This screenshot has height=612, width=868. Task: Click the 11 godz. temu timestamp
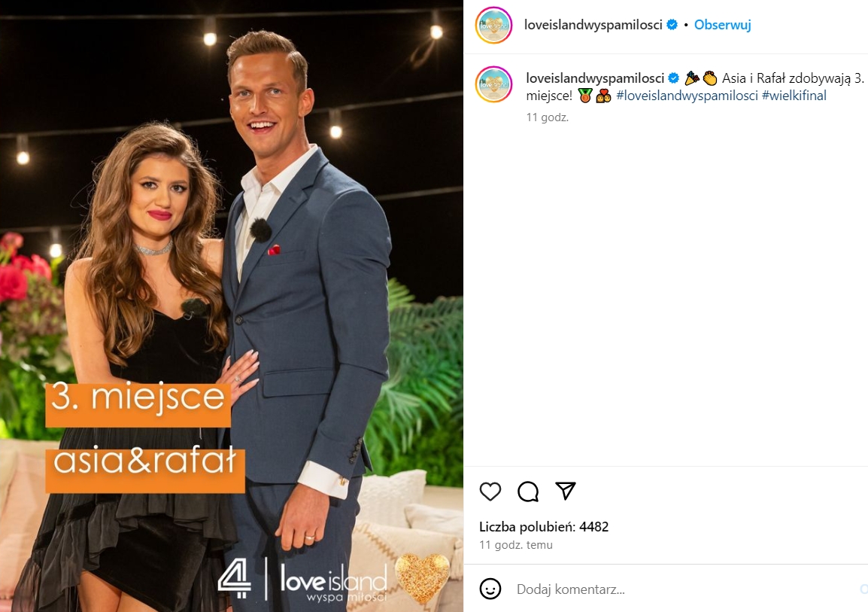point(516,545)
